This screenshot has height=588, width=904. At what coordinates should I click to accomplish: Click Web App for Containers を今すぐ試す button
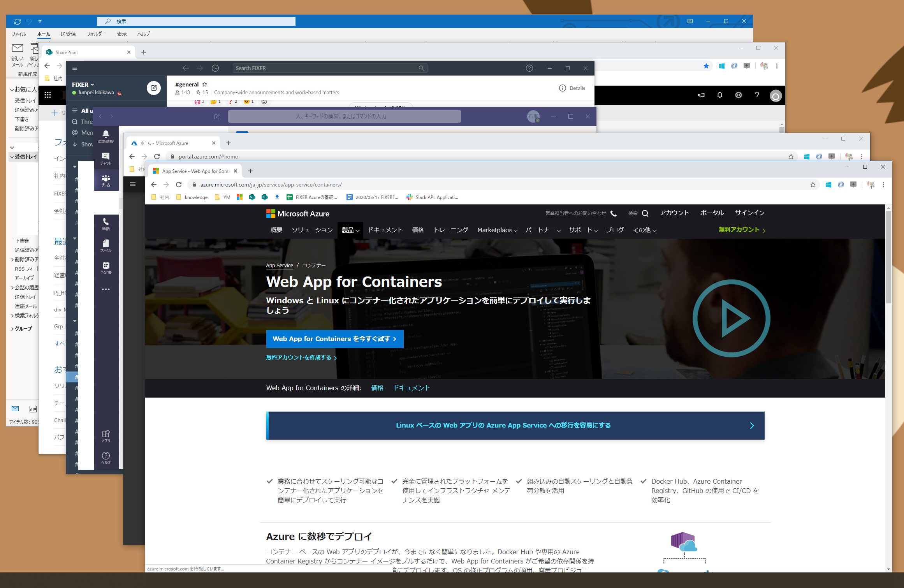[x=334, y=339]
